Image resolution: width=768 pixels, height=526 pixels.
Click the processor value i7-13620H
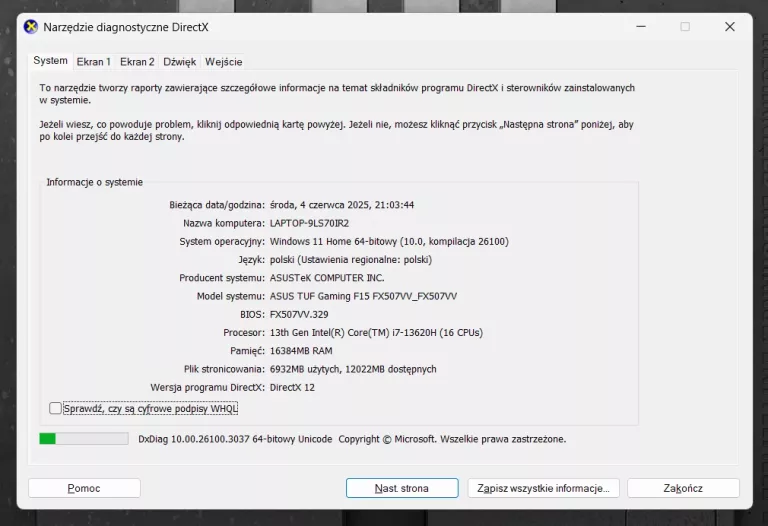tap(376, 333)
